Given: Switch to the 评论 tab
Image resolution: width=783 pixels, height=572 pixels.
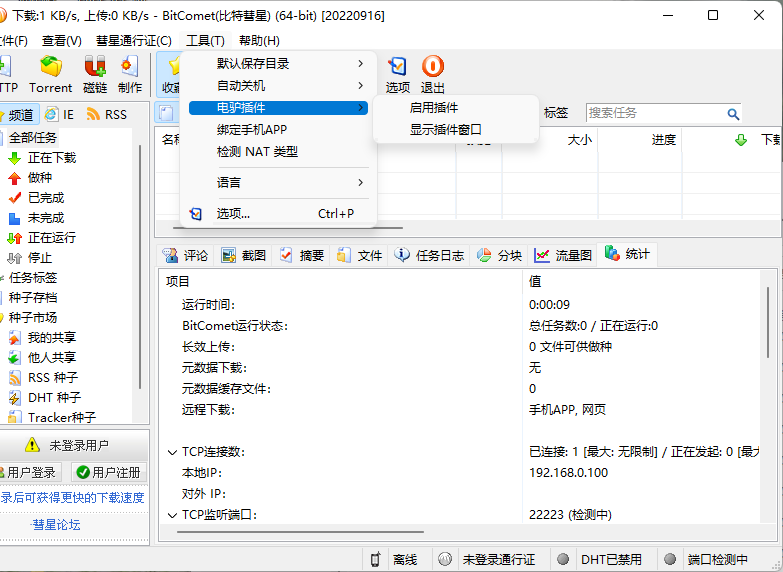Looking at the screenshot, I should point(185,255).
